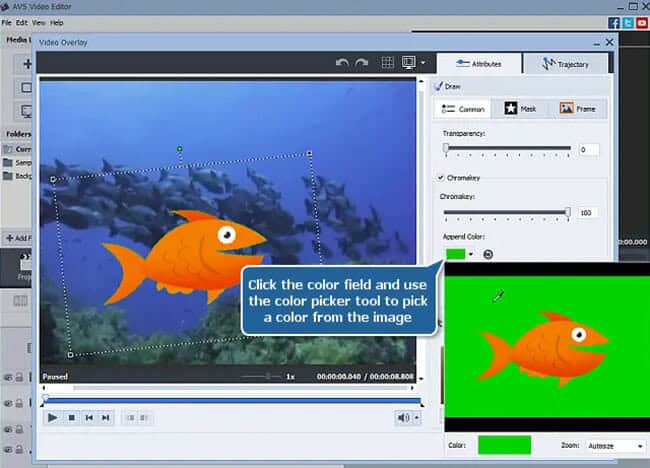Switch to the Trajectory tab
650x468 pixels.
point(564,64)
